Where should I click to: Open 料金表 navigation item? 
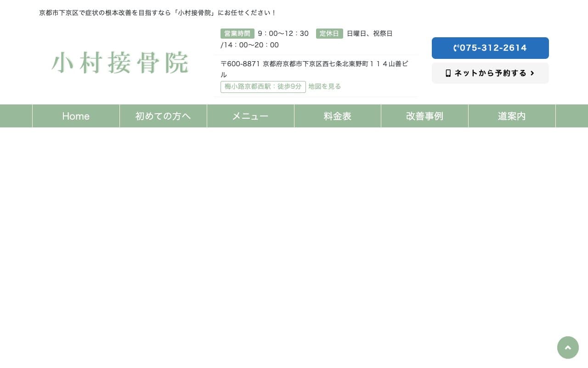point(338,116)
